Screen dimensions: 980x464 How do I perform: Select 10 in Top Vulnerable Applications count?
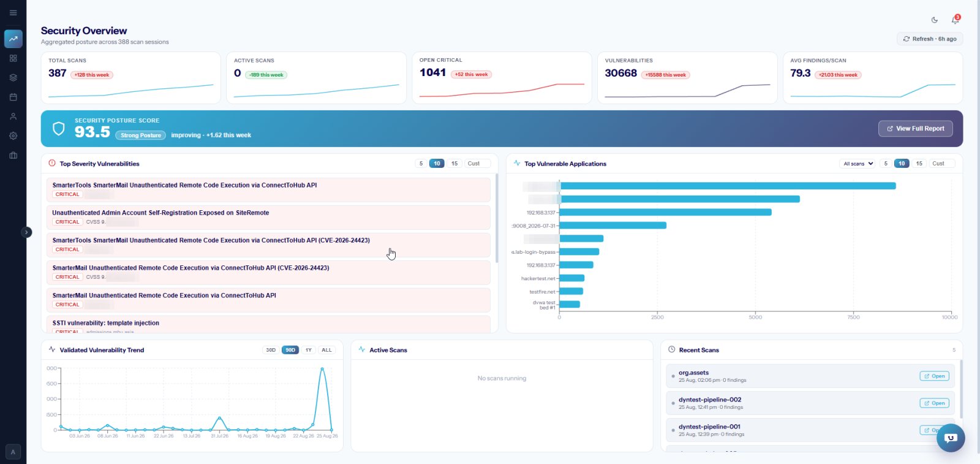point(902,164)
